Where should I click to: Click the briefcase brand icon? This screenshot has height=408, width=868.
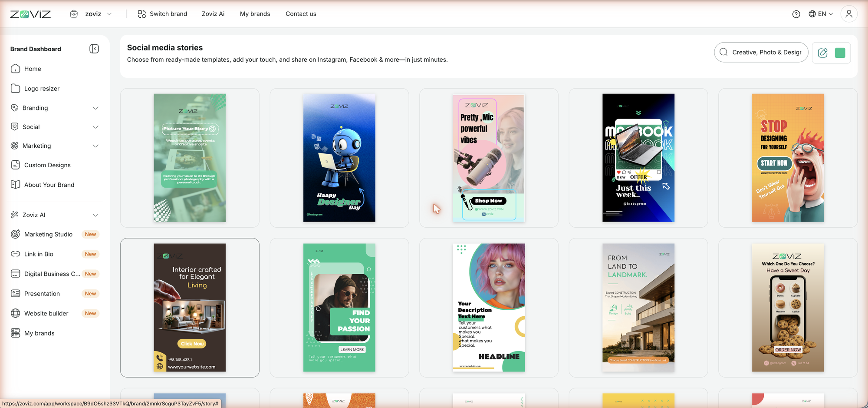pyautogui.click(x=74, y=14)
